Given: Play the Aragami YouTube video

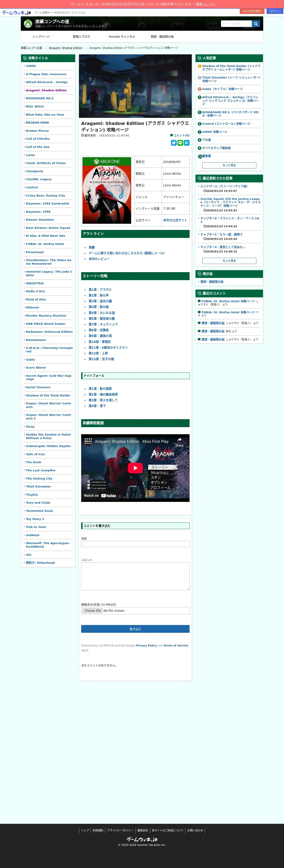Looking at the screenshot, I should click(x=135, y=468).
